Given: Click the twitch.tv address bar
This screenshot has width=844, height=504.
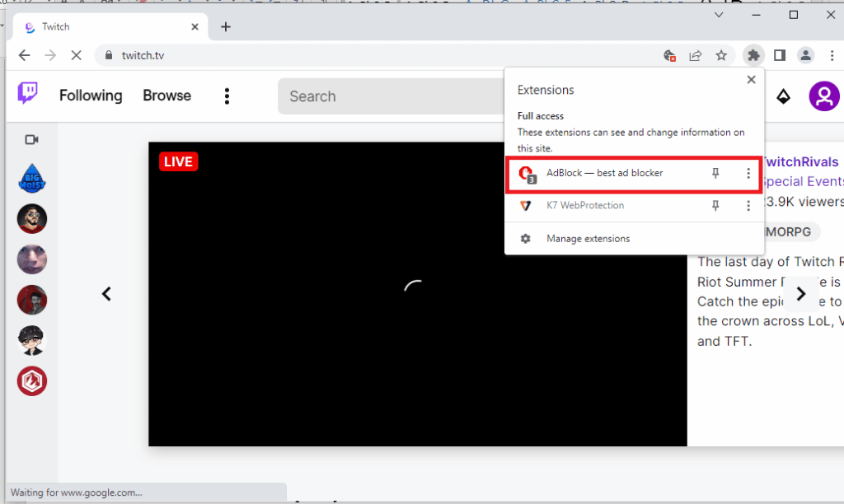Looking at the screenshot, I should [x=377, y=55].
